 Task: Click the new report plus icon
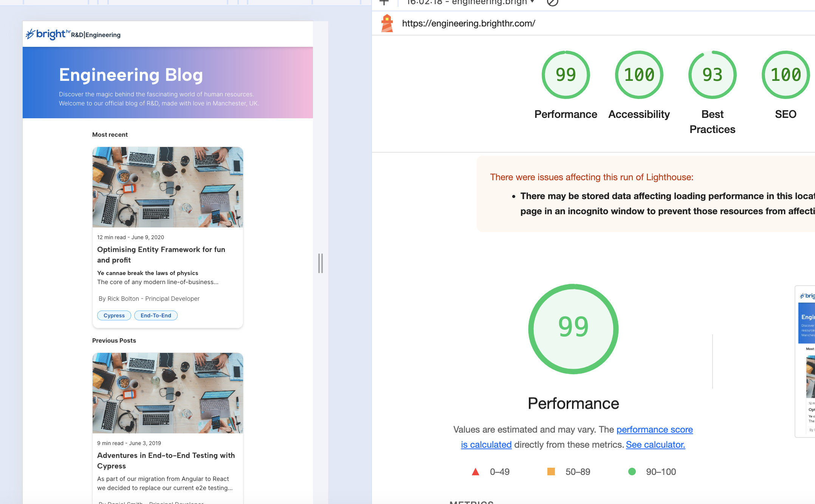tap(384, 2)
